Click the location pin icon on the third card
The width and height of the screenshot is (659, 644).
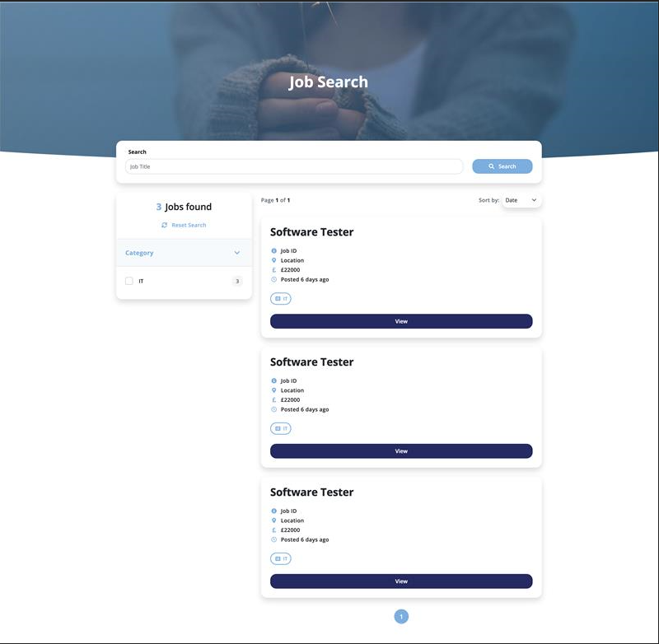click(x=274, y=520)
